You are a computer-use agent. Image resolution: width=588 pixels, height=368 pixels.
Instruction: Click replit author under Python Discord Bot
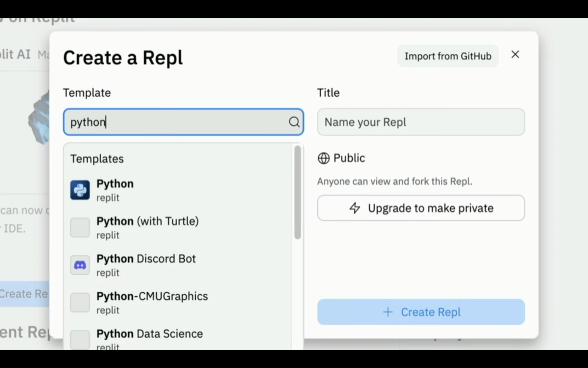(x=108, y=273)
